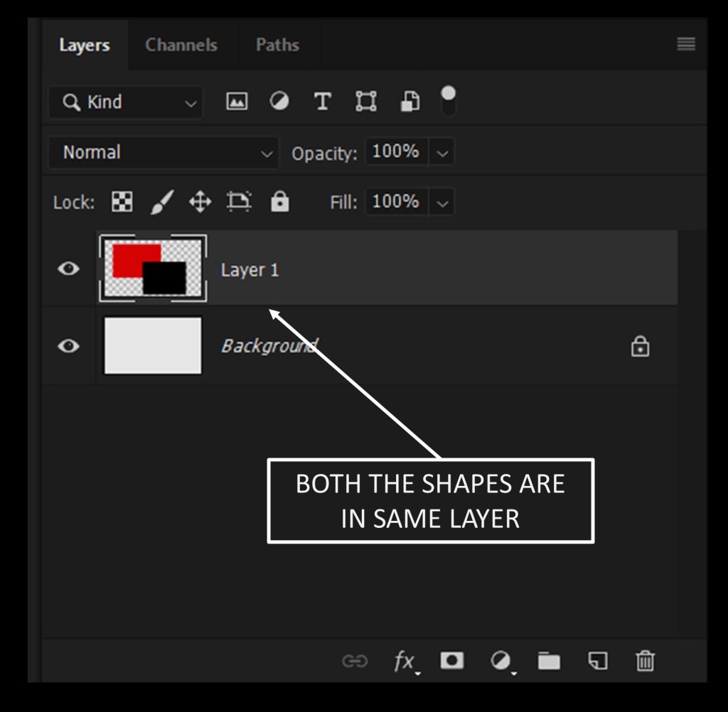Screen dimensions: 728x712
Task: Toggle layer filtering switch on/off
Action: [449, 102]
